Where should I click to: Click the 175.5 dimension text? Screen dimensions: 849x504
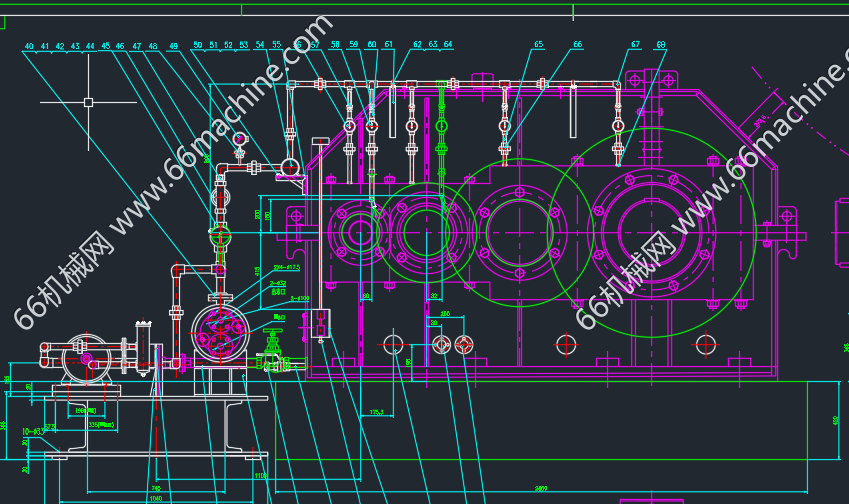click(377, 411)
